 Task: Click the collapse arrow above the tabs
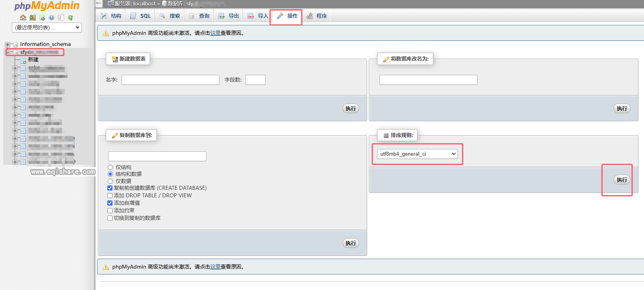[99, 3]
